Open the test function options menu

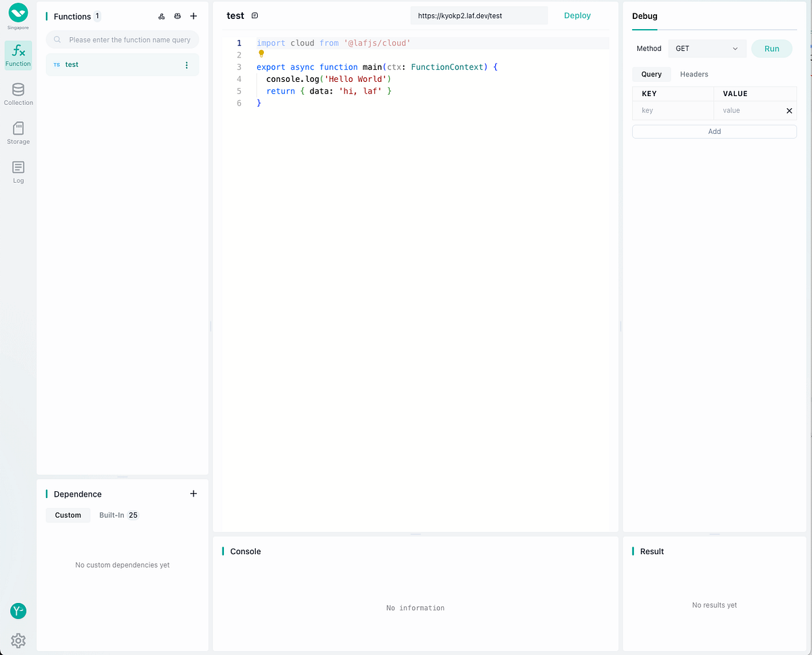click(x=187, y=64)
